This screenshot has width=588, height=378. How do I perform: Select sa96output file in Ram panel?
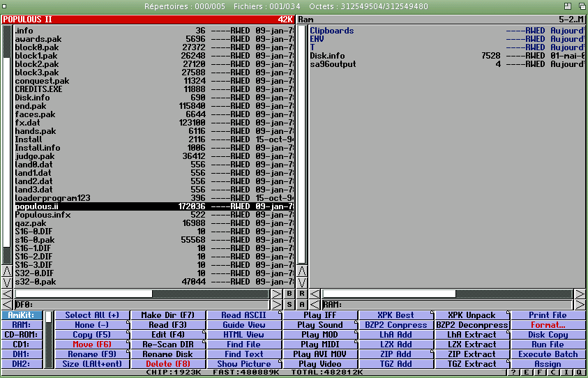point(446,64)
